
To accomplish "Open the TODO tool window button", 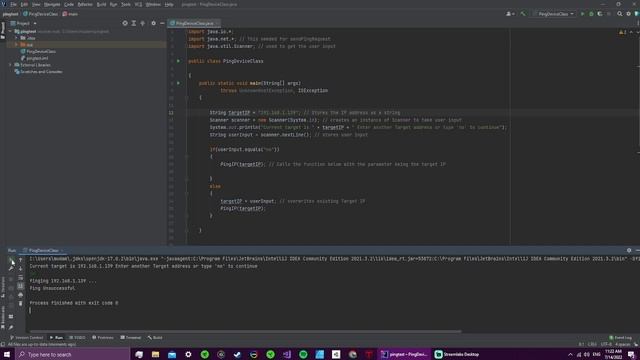I will [x=78, y=338].
